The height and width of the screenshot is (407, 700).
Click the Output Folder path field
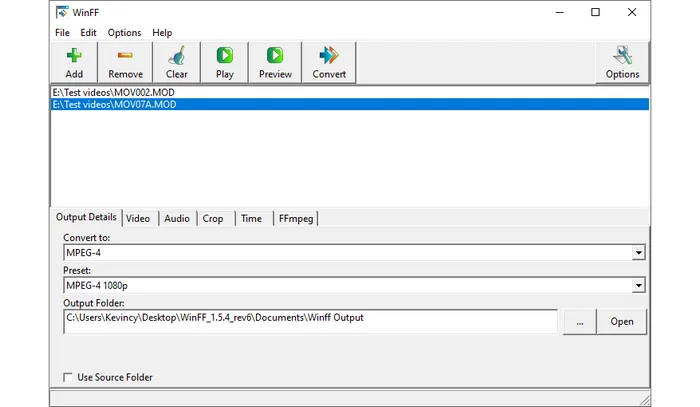point(310,319)
